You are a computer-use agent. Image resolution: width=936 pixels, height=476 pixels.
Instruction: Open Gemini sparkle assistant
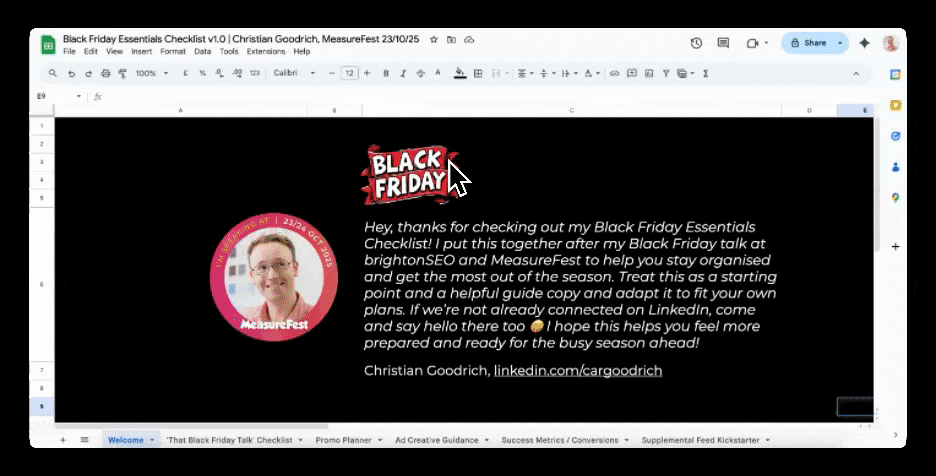(864, 43)
